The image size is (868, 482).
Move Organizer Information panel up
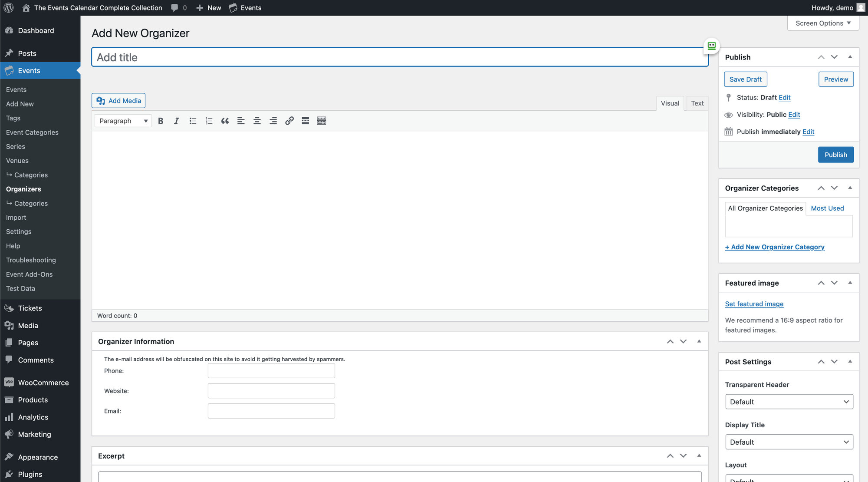pyautogui.click(x=670, y=342)
